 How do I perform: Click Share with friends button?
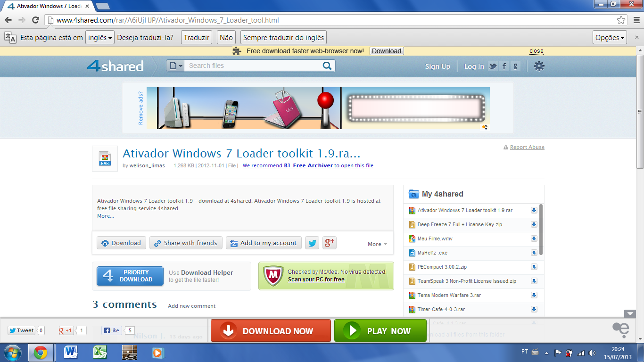186,243
